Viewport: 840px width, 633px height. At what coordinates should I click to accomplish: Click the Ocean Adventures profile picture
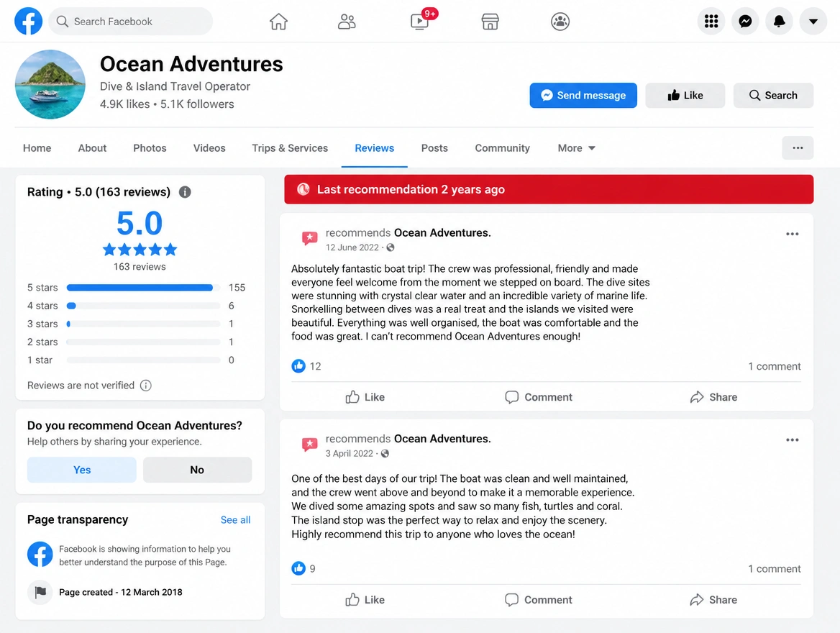(50, 84)
